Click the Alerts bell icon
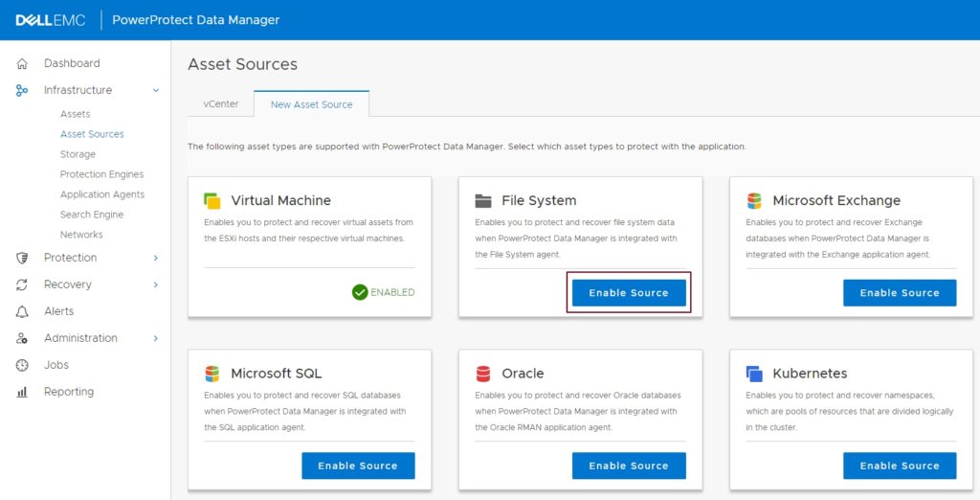Screen dimensions: 980x500 (22, 311)
